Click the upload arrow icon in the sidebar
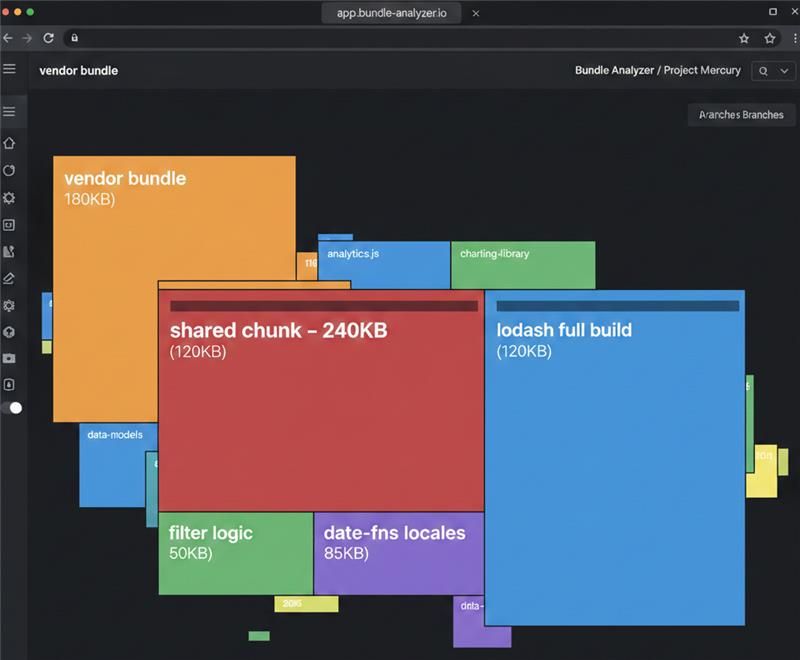The height and width of the screenshot is (660, 800). [x=9, y=332]
